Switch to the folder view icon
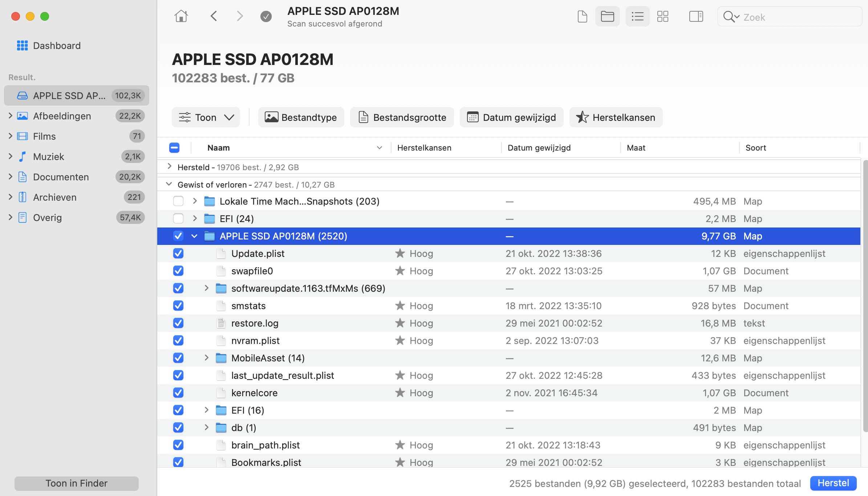Screen dimensions: 868x496 coord(608,17)
